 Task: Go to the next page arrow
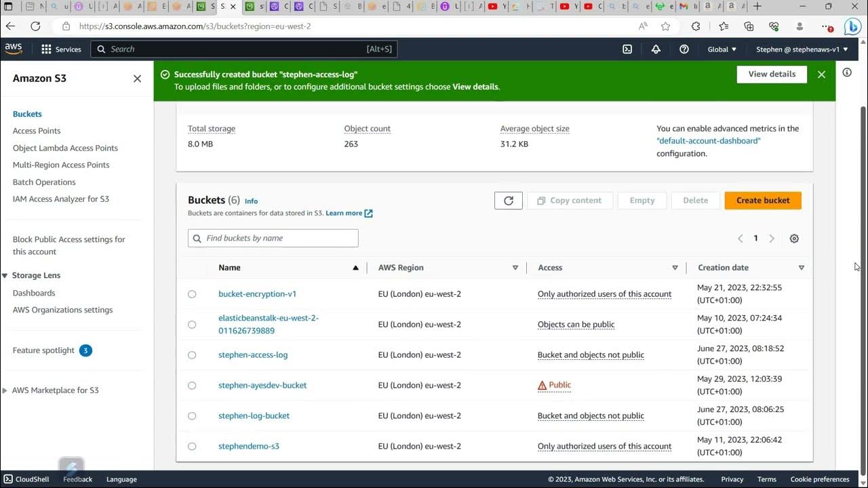click(x=772, y=239)
